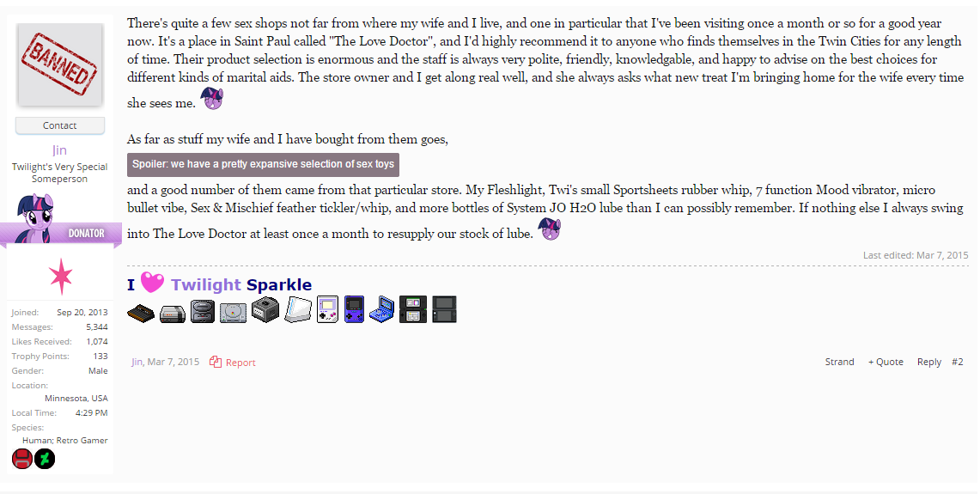Open the post #2 permalink
This screenshot has width=980, height=494.
(958, 362)
